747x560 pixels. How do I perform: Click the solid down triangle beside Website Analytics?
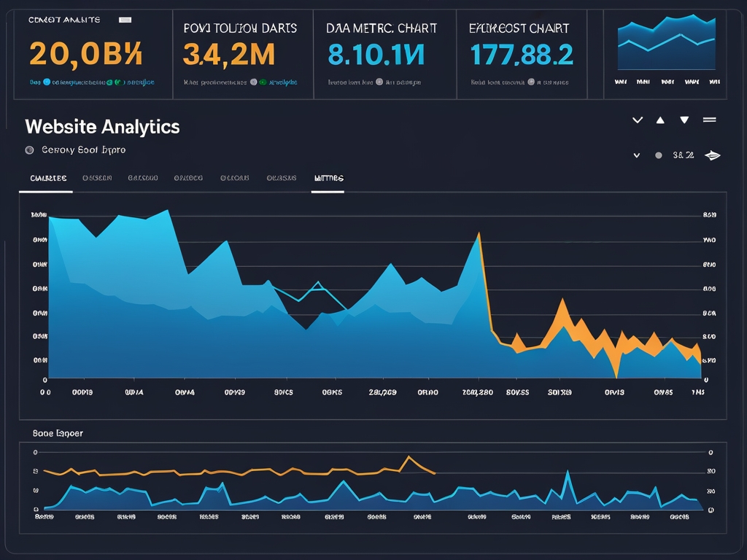coord(684,120)
